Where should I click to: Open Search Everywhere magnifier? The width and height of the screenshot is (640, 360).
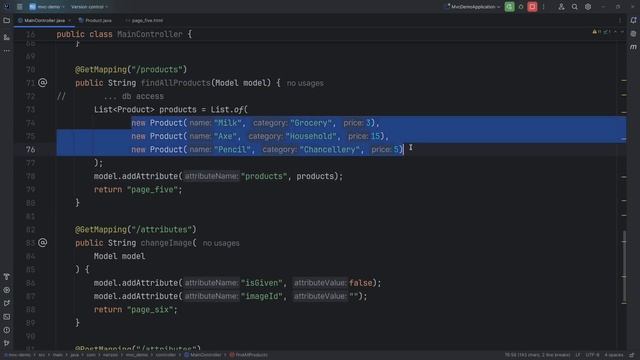point(574,7)
